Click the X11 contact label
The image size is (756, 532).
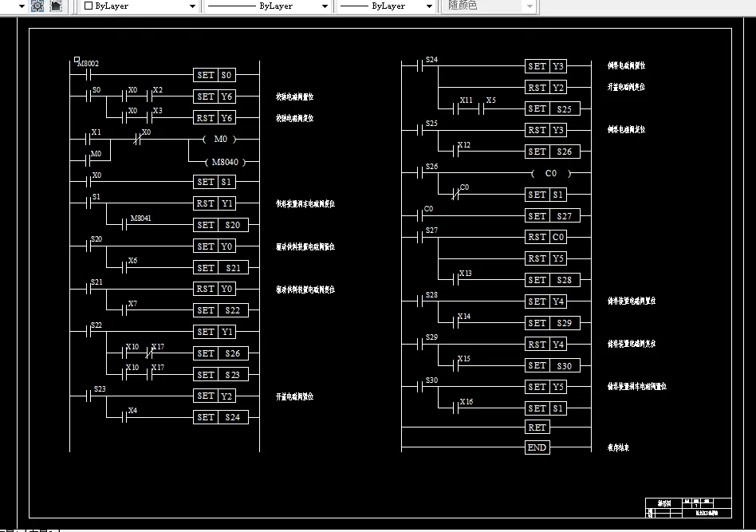(x=467, y=100)
